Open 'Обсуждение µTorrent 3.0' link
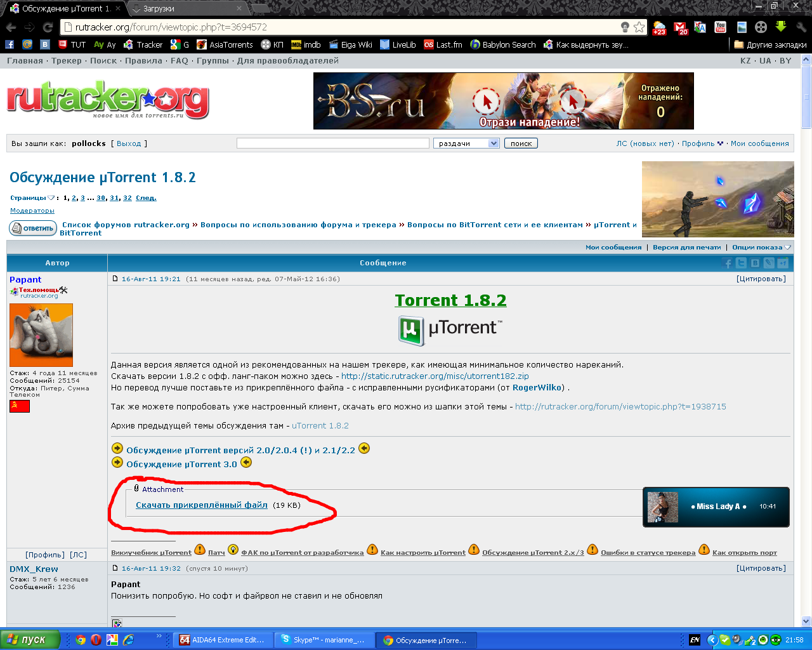Viewport: 812px width, 650px height. [x=181, y=465]
